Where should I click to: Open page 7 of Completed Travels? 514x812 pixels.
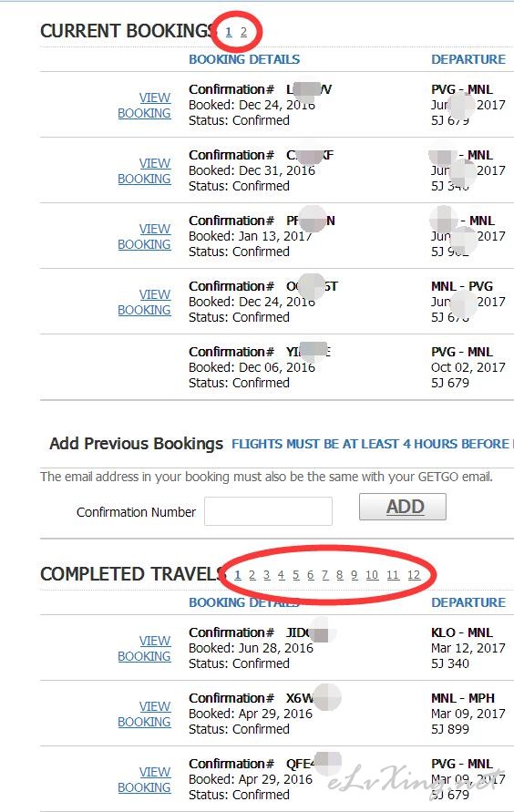tap(325, 575)
